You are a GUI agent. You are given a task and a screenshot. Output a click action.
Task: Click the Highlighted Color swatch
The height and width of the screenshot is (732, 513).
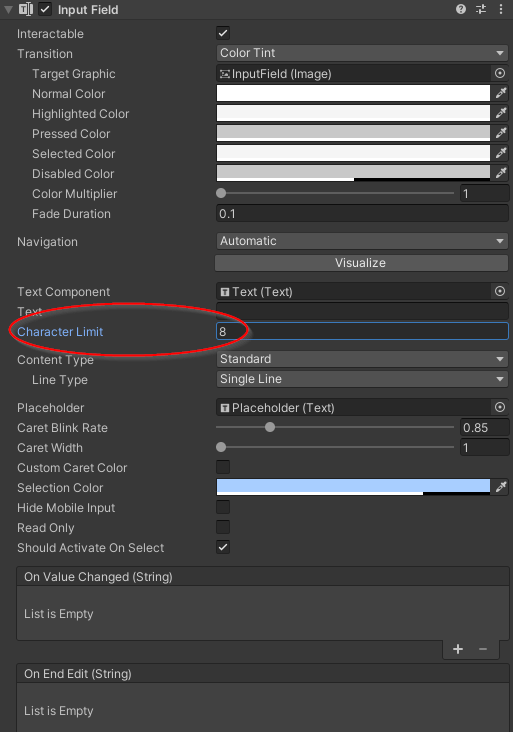point(353,113)
